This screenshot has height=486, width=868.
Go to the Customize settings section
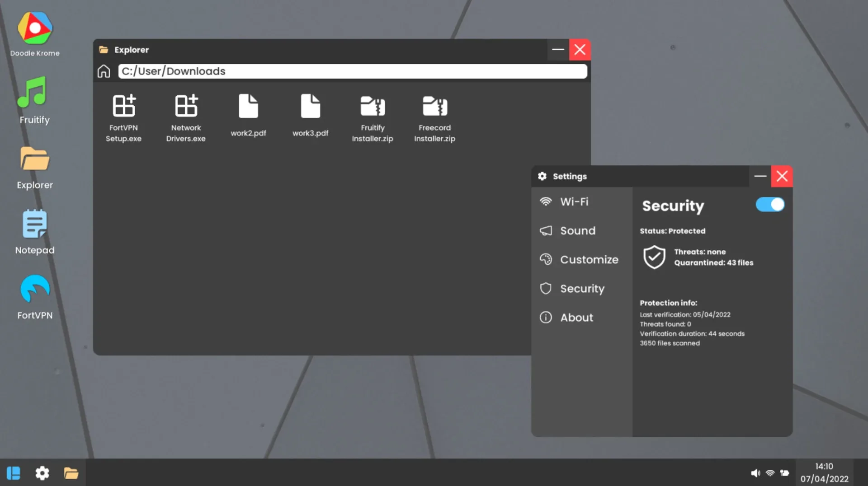click(x=589, y=260)
